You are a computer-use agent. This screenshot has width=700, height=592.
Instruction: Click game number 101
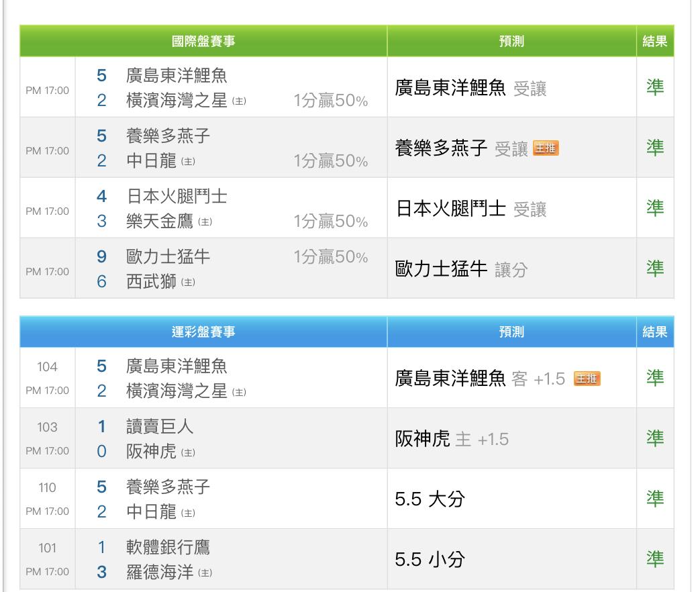(x=48, y=547)
